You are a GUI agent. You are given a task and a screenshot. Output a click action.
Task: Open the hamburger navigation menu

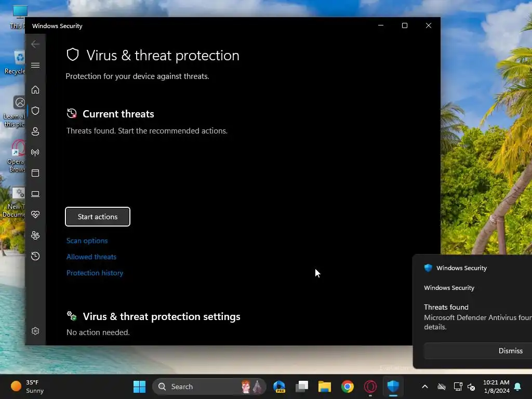[x=35, y=65]
